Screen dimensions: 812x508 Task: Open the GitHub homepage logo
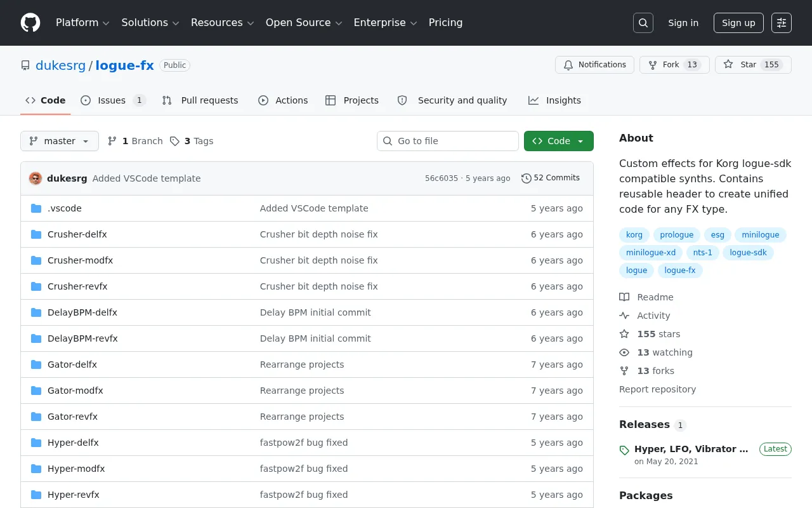tap(30, 23)
